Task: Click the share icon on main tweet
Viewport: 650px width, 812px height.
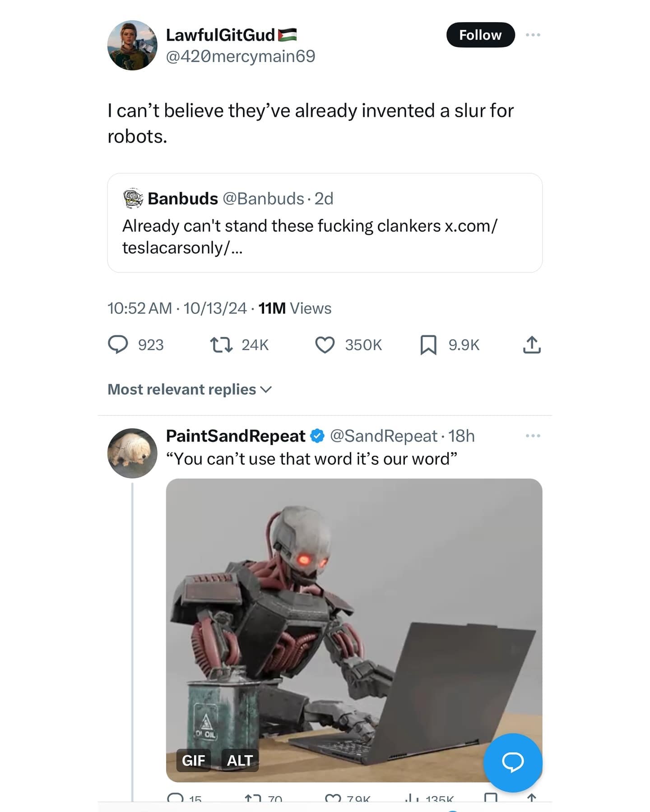Action: pos(532,345)
